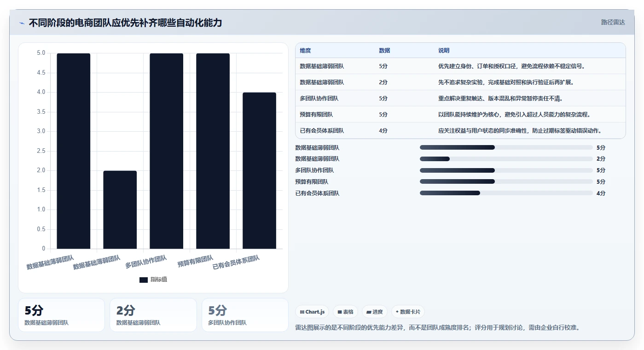Click 多团队协作团队 in the table's 维度 column
This screenshot has width=644, height=350.
(319, 99)
